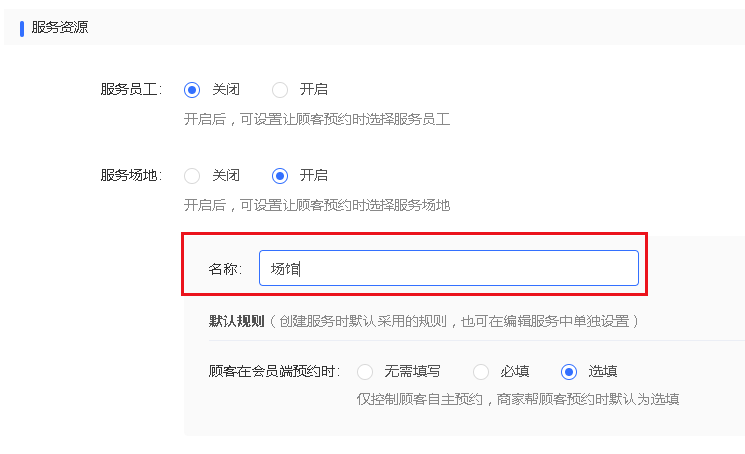This screenshot has height=454, width=745.
Task: Select 开启 for 服务员工
Action: coord(280,90)
